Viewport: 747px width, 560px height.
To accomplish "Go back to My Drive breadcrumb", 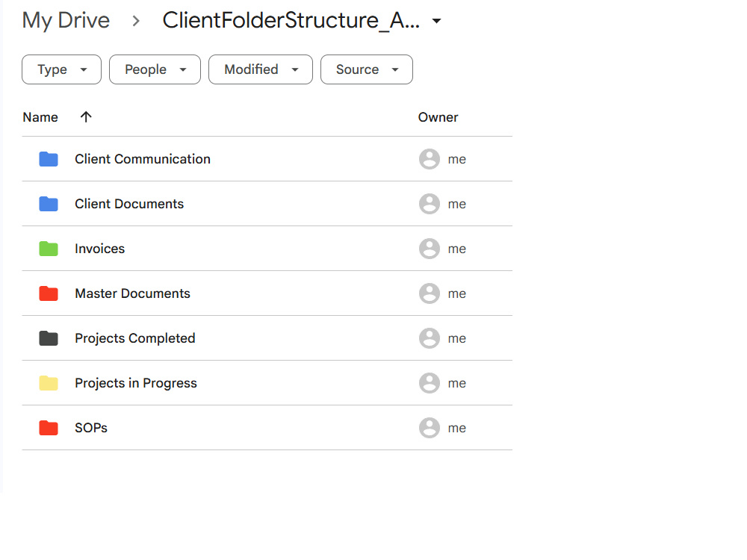I will coord(66,21).
